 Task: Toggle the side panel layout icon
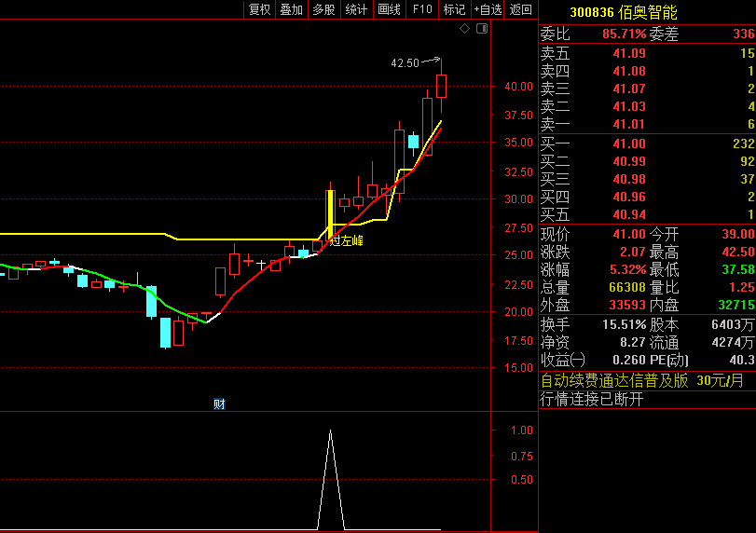tap(482, 29)
